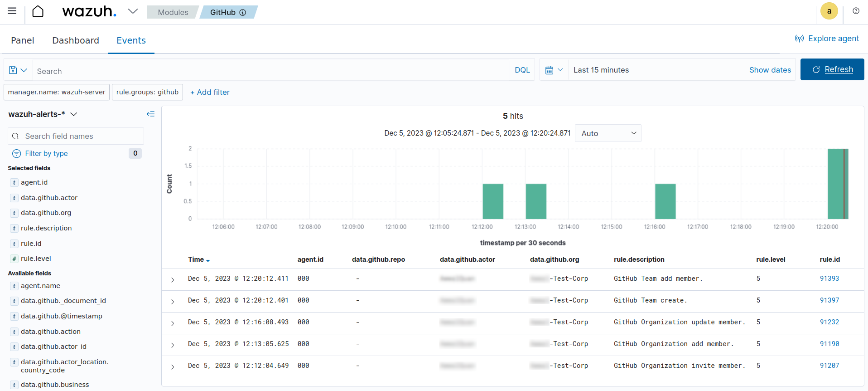The width and height of the screenshot is (868, 391).
Task: Click the histogram bar near 12:16:00
Action: (x=665, y=201)
